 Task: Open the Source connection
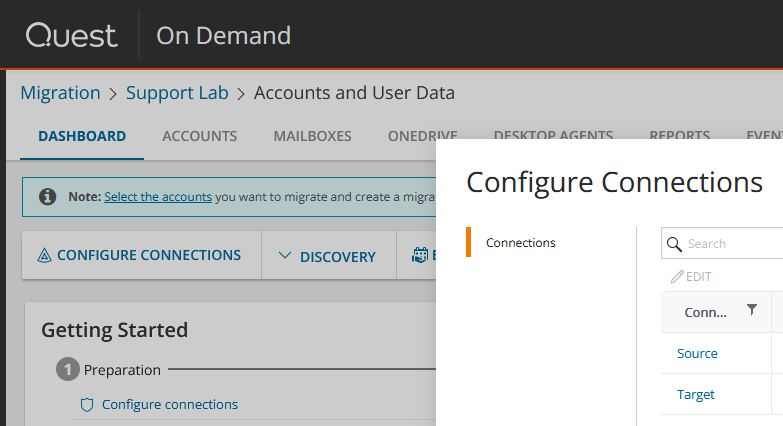point(697,353)
